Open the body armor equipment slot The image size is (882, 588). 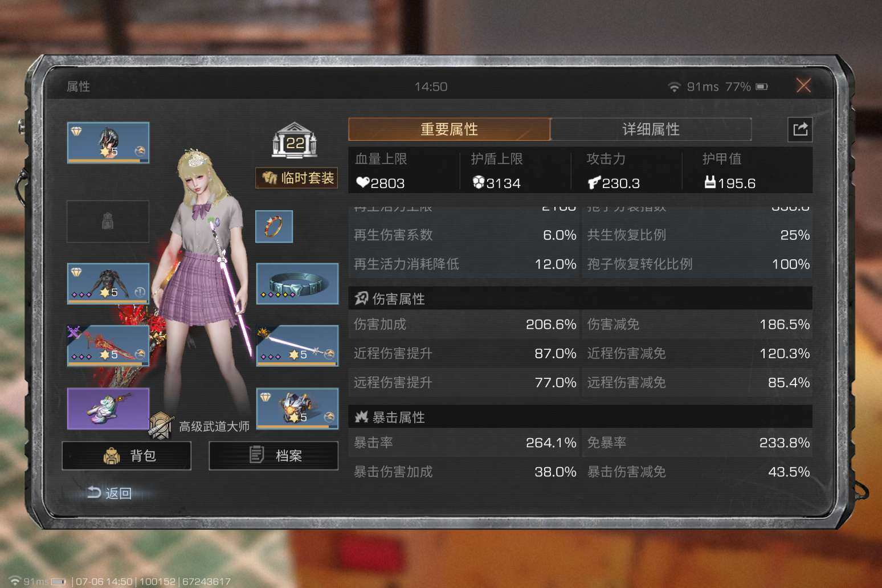pos(108,283)
